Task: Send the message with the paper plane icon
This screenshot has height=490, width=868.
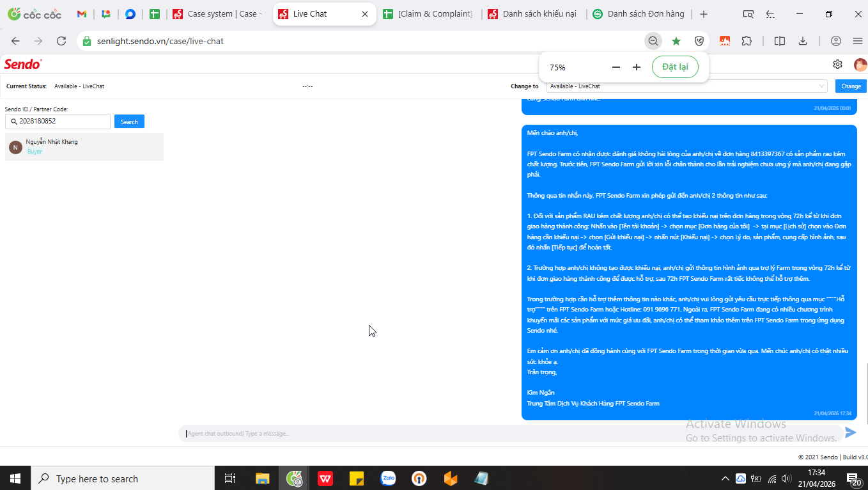Action: click(851, 432)
